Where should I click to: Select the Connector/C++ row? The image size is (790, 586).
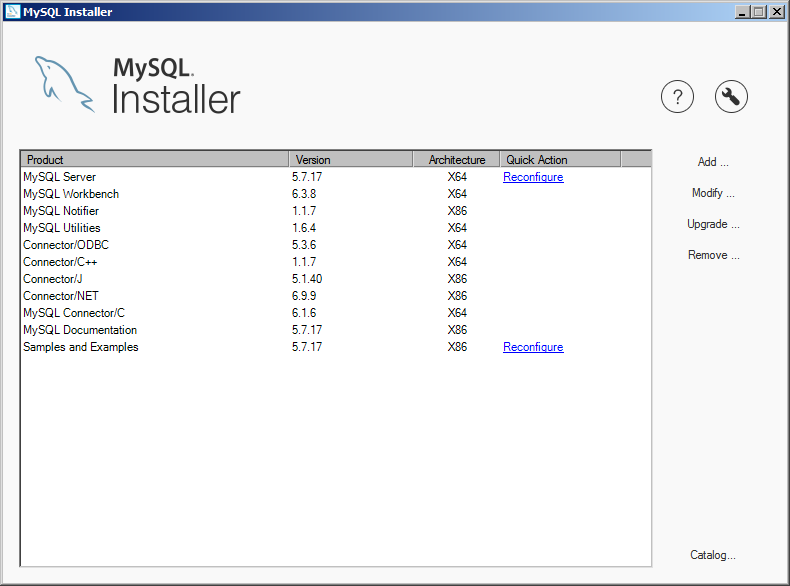pyautogui.click(x=336, y=262)
